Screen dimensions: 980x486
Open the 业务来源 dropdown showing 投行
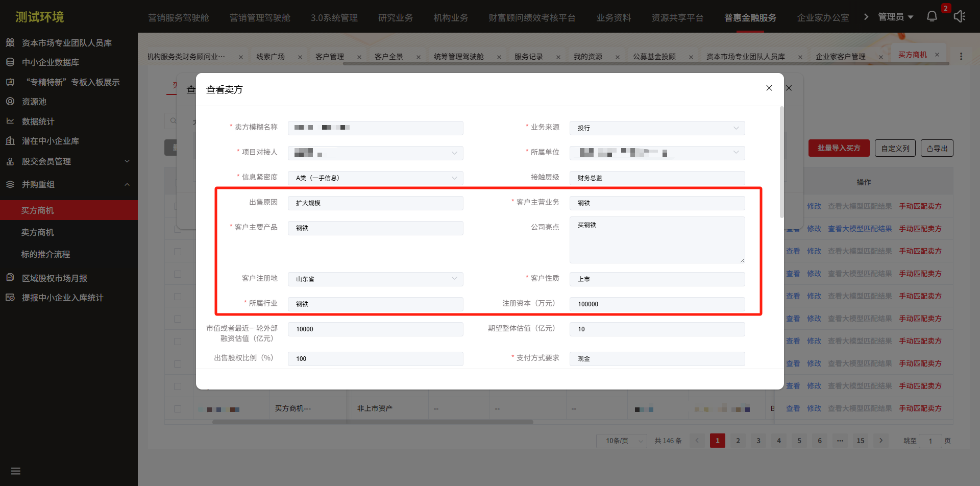657,128
